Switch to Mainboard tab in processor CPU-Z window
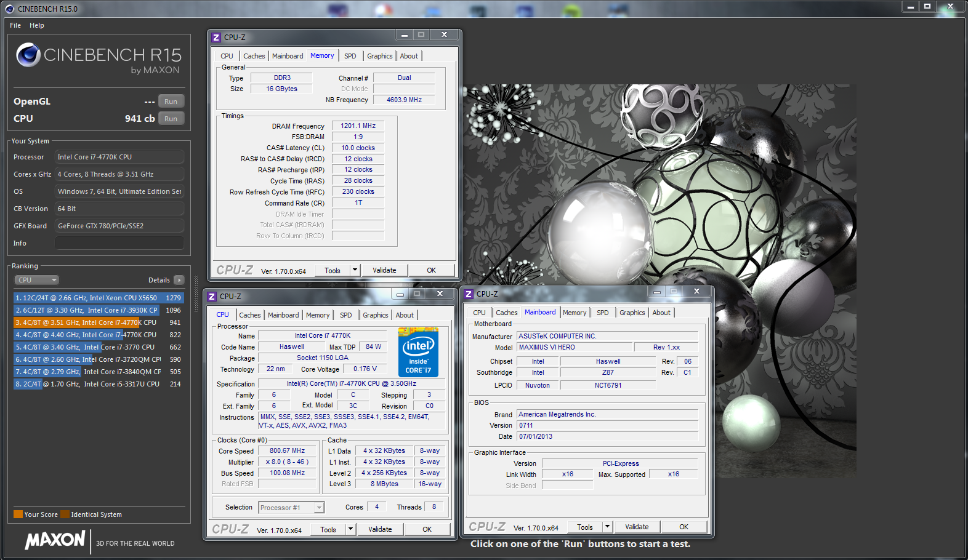968x560 pixels. coord(283,315)
